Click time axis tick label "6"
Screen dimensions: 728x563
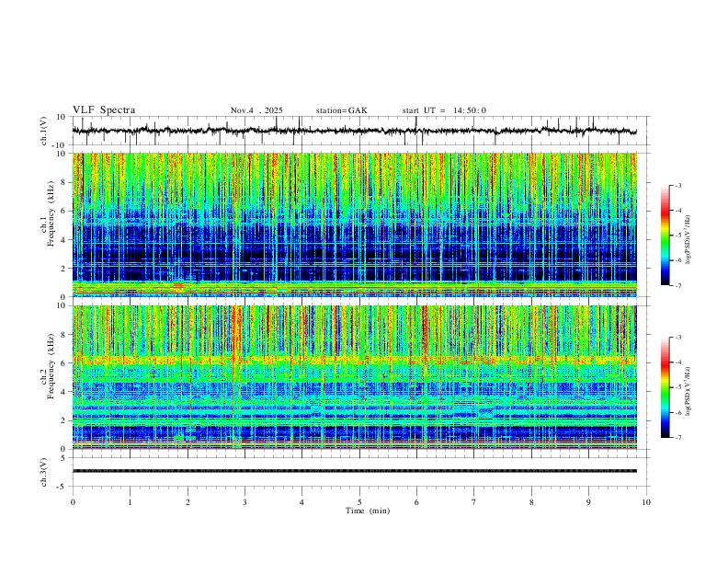tap(416, 502)
